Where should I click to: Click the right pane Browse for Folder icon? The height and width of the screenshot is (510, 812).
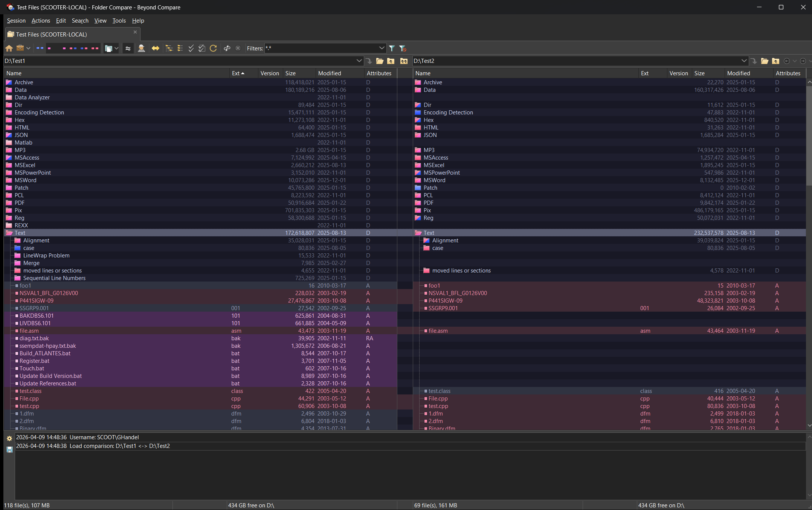(x=765, y=61)
